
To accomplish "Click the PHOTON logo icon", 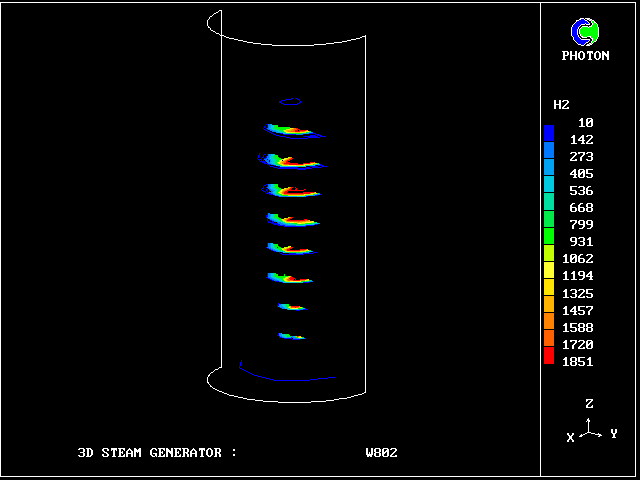I will point(585,32).
